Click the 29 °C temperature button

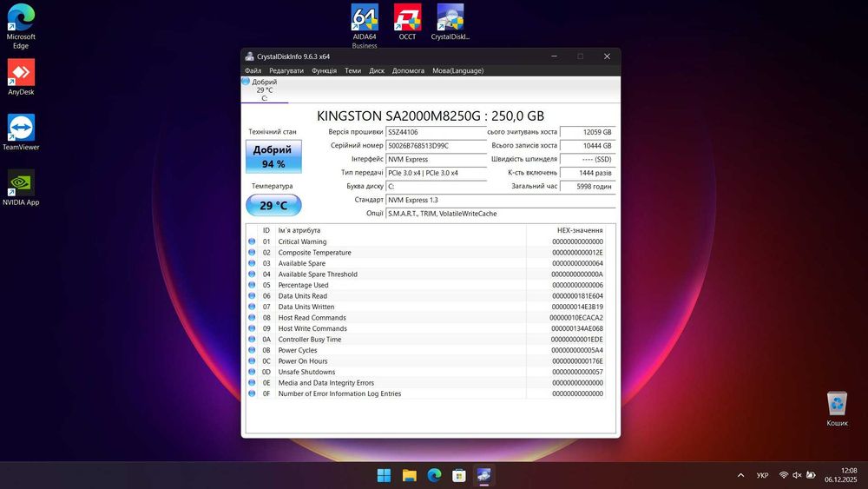point(273,205)
